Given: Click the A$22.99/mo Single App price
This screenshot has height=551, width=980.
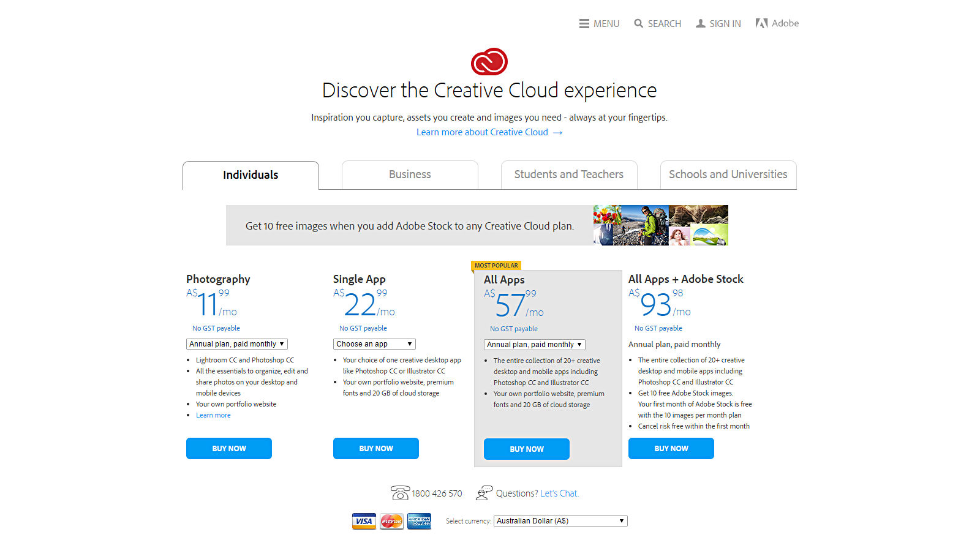Looking at the screenshot, I should coord(364,303).
